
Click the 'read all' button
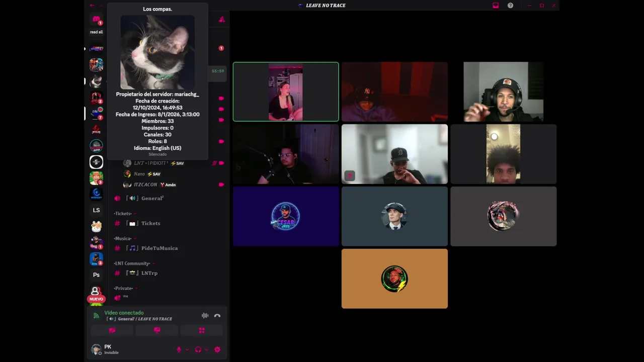point(96,32)
